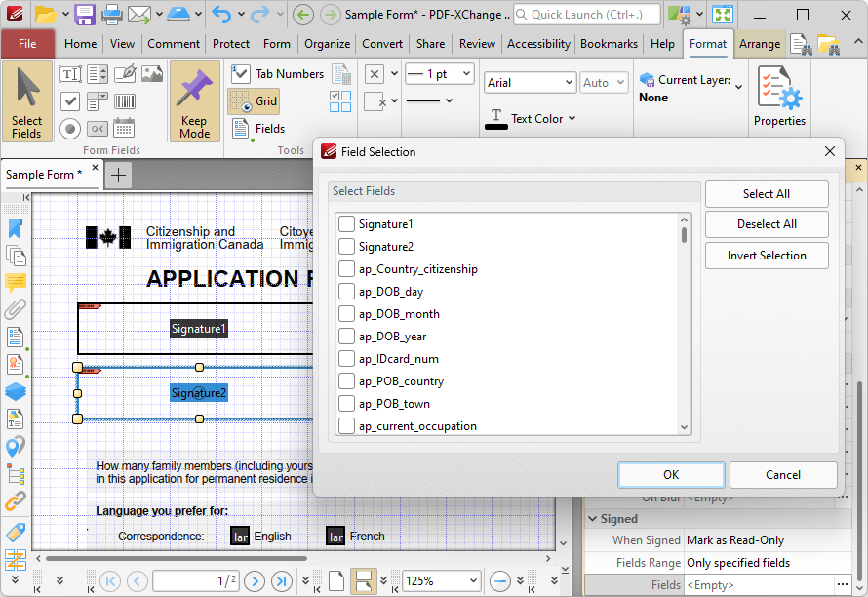Click Invert Selection button

(x=767, y=256)
